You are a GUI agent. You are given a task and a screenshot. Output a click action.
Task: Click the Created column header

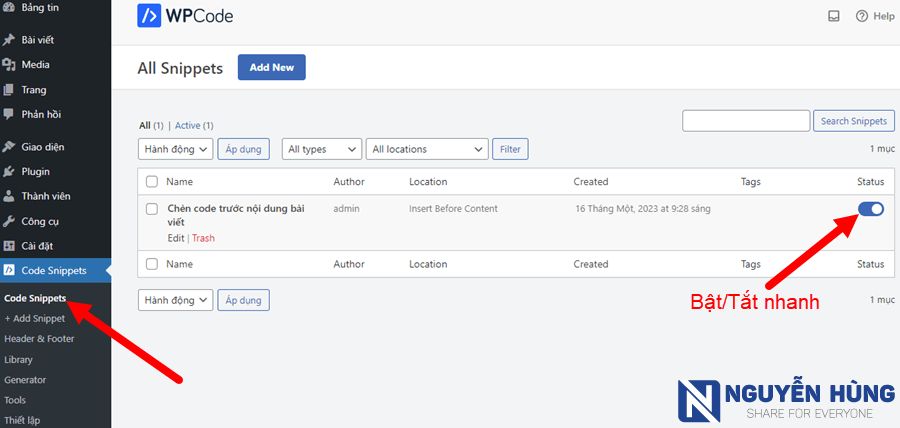591,182
